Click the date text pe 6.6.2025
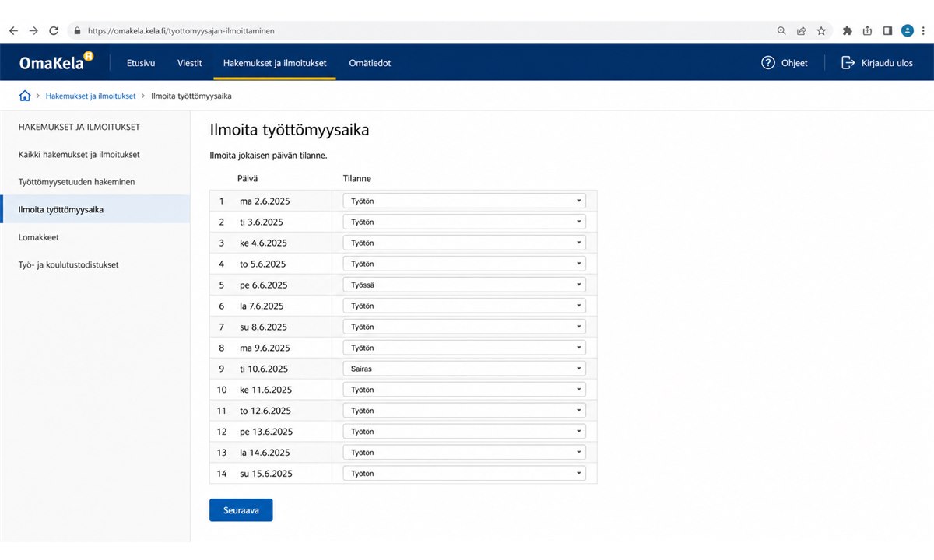 pos(263,285)
